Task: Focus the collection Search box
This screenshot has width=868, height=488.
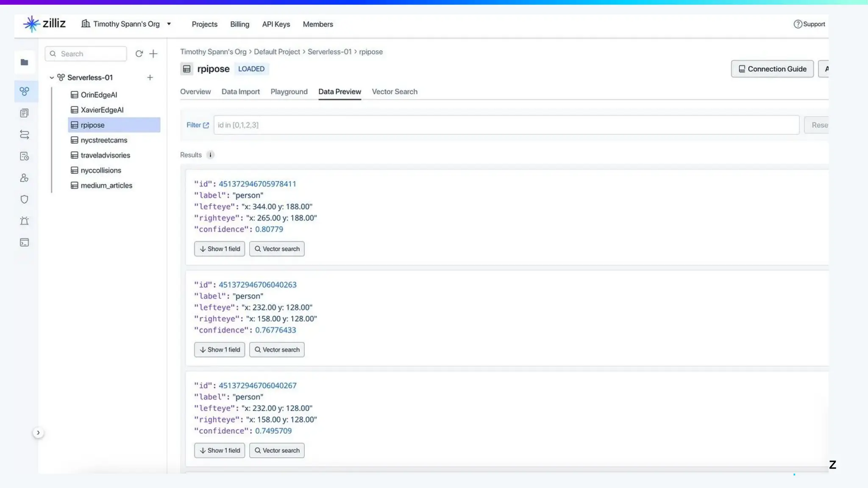Action: click(x=86, y=54)
